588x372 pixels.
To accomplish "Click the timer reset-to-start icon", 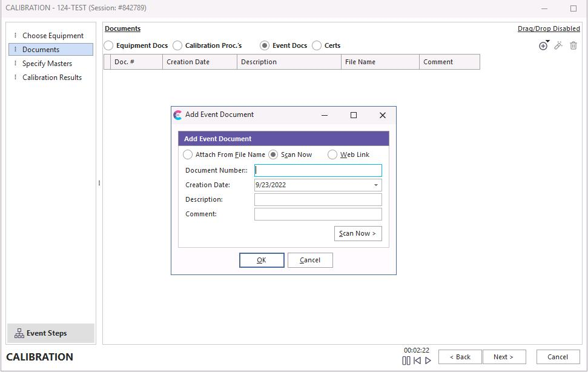I will 417,360.
